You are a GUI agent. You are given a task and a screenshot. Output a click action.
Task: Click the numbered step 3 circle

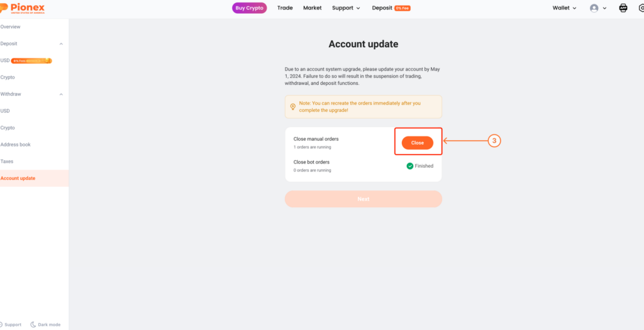[x=494, y=141]
